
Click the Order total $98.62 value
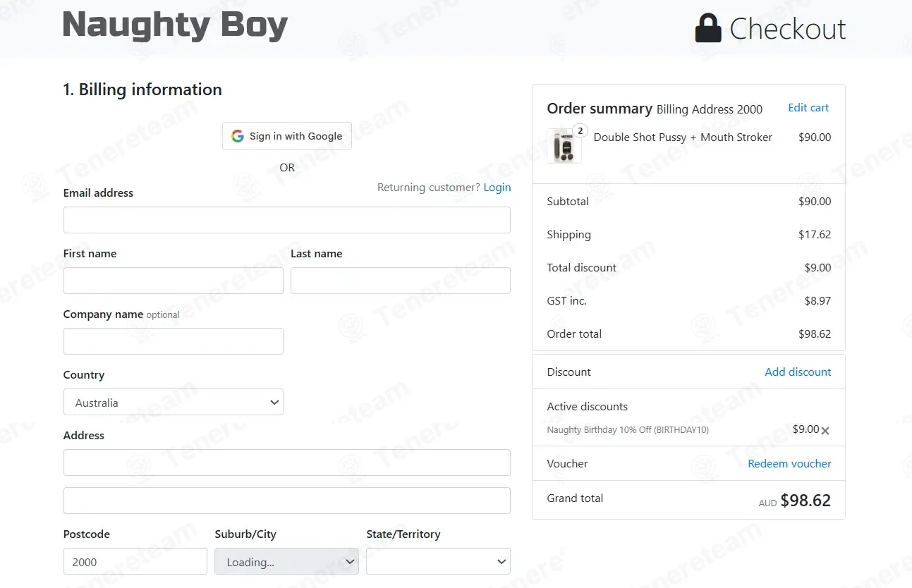[x=815, y=334]
